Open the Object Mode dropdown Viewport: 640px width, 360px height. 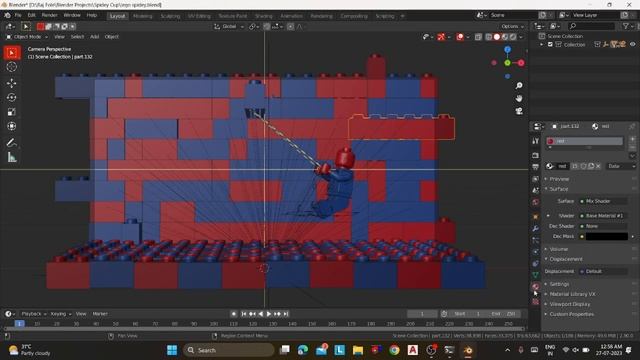pyautogui.click(x=27, y=37)
